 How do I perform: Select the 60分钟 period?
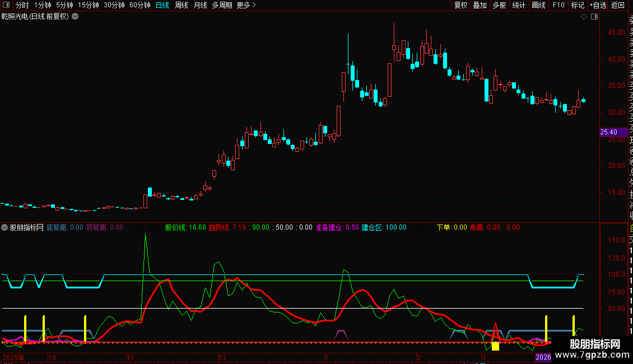click(x=139, y=5)
